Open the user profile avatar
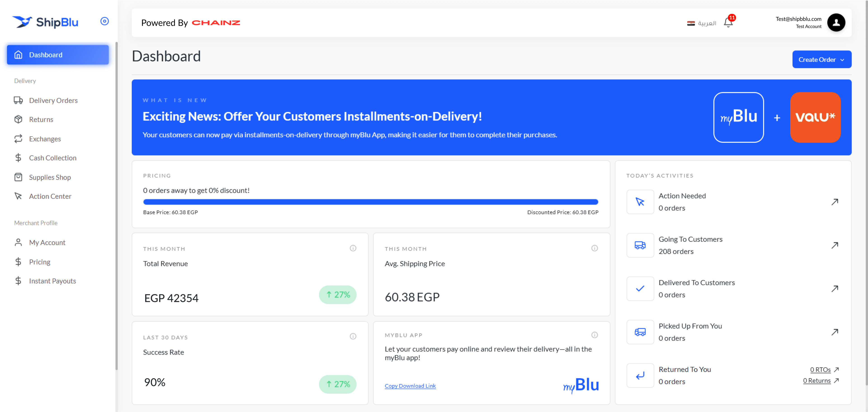Screen dimensions: 868x412 tap(836, 23)
